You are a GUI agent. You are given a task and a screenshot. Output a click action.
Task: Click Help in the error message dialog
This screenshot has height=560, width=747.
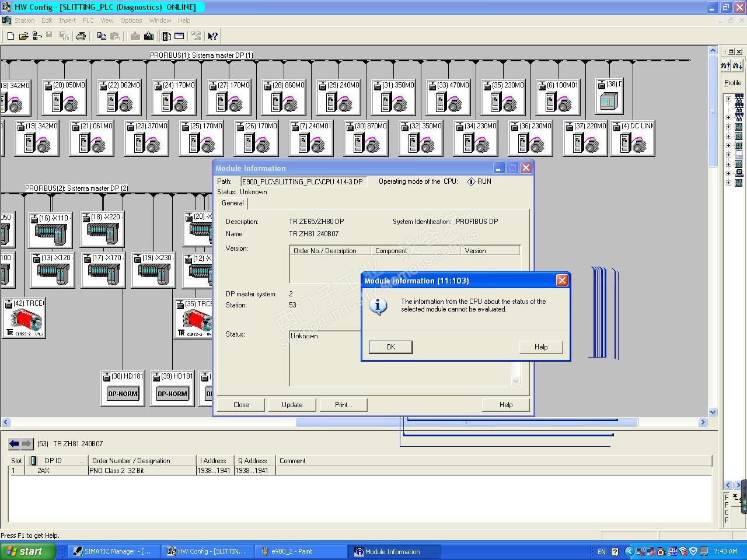pyautogui.click(x=541, y=347)
